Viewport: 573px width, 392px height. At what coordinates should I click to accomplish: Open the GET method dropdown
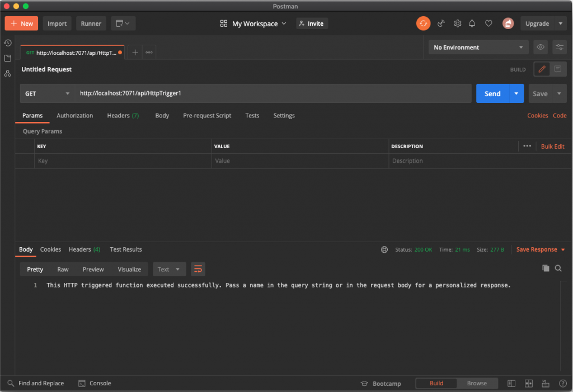47,93
